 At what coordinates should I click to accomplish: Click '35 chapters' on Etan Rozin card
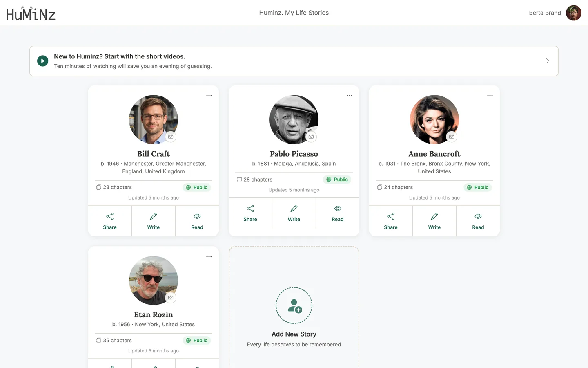click(x=114, y=340)
